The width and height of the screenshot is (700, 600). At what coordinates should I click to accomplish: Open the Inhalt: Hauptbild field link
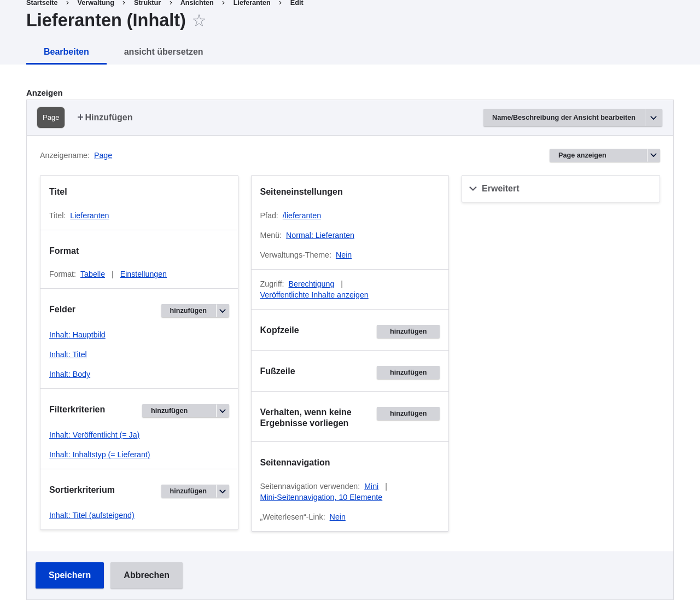[x=77, y=335]
